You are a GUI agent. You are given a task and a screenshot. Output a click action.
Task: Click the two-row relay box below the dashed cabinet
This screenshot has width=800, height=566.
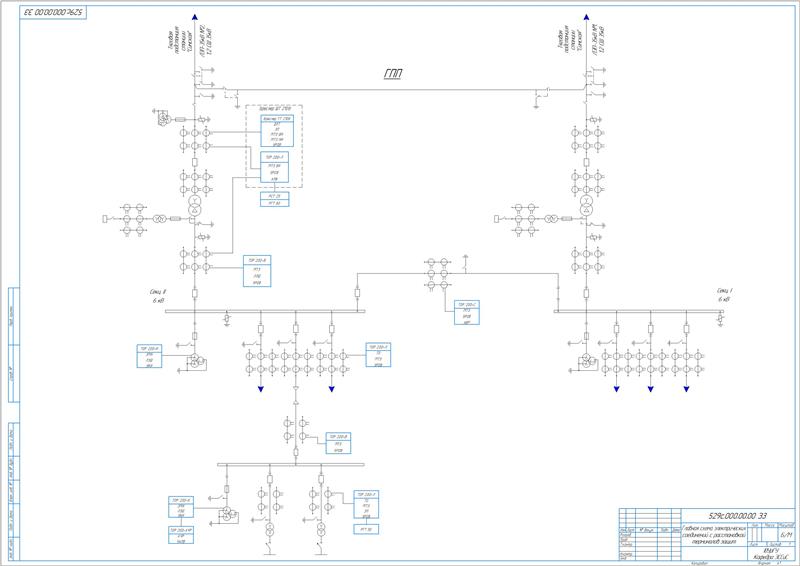274,200
